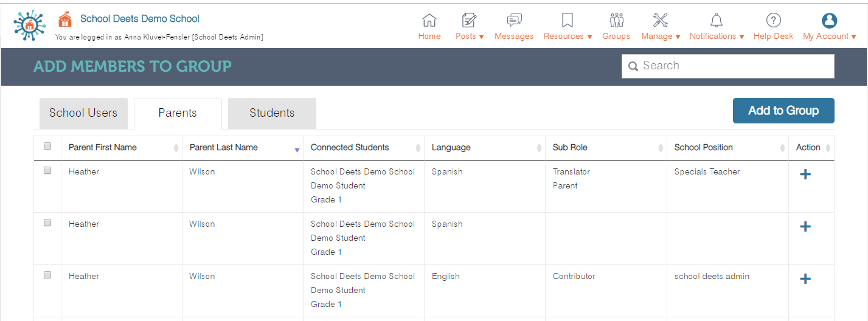Click the Notifications bell icon
The image size is (868, 321).
tap(717, 21)
